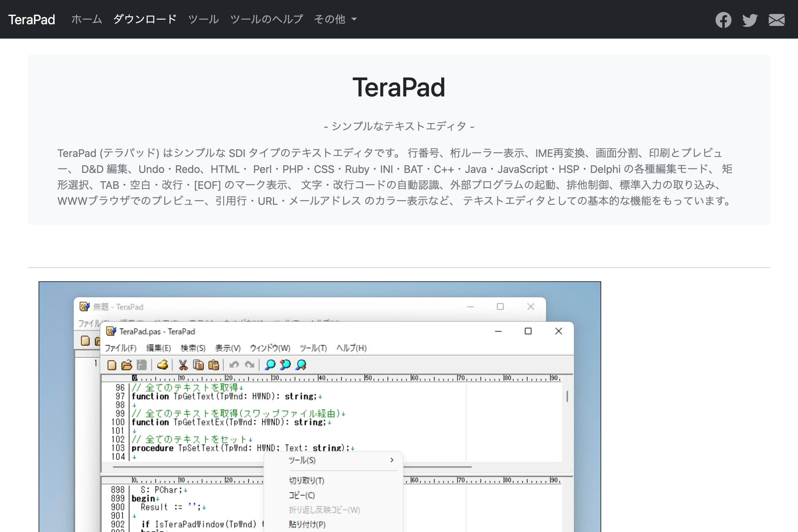798x532 pixels.
Task: Close the TeraPad.pas window
Action: [x=559, y=331]
